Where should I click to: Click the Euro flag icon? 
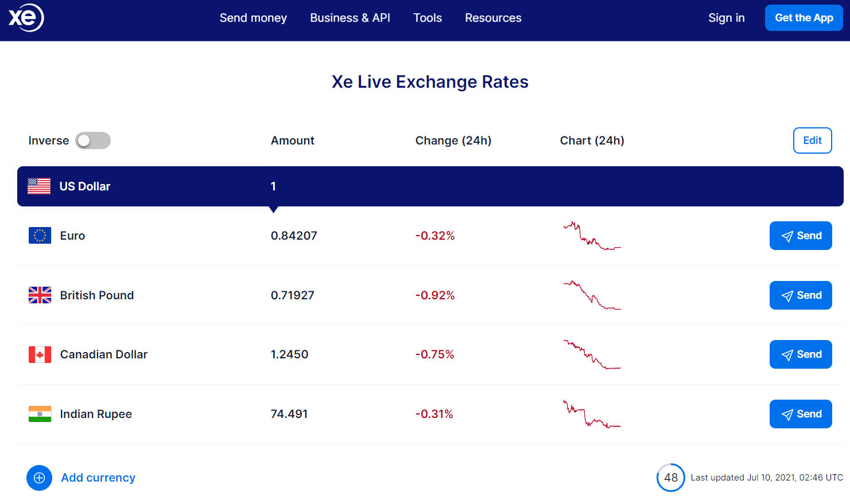(40, 236)
